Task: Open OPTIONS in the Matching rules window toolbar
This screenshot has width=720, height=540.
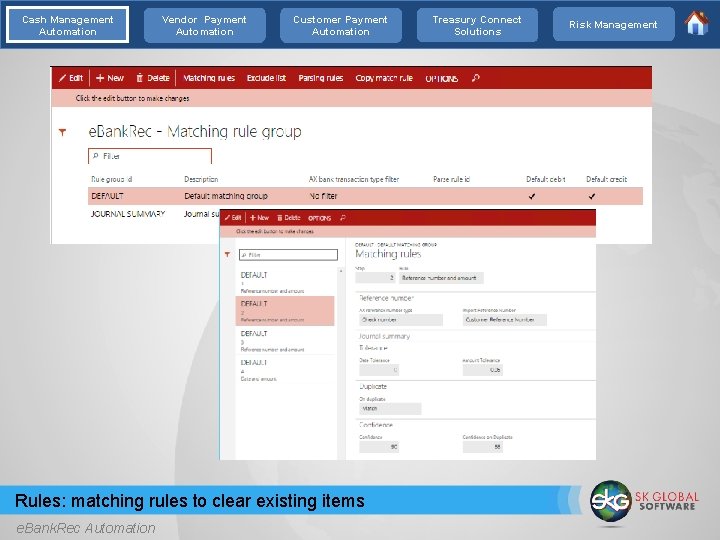Action: coord(320,218)
